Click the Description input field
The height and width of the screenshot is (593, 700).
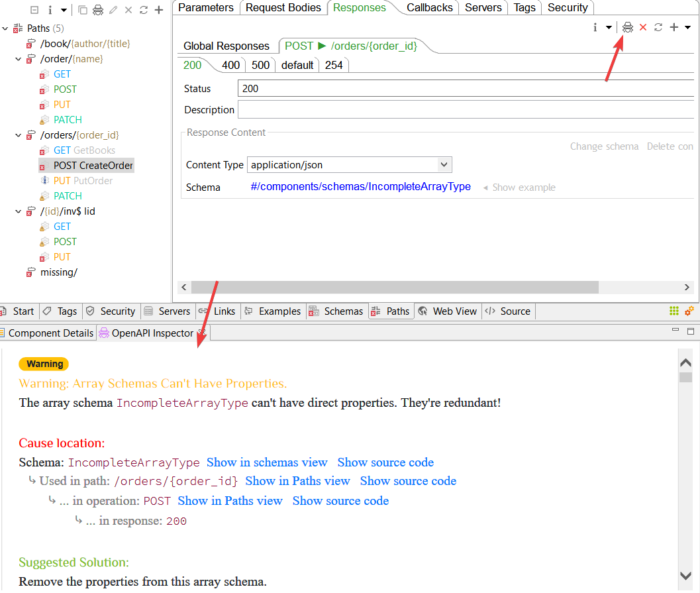click(464, 110)
